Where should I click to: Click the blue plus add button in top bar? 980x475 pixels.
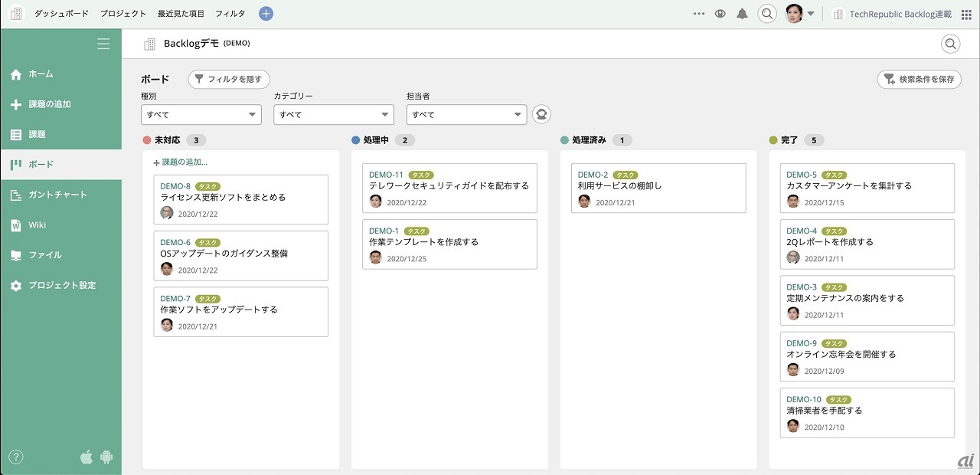pyautogui.click(x=266, y=14)
